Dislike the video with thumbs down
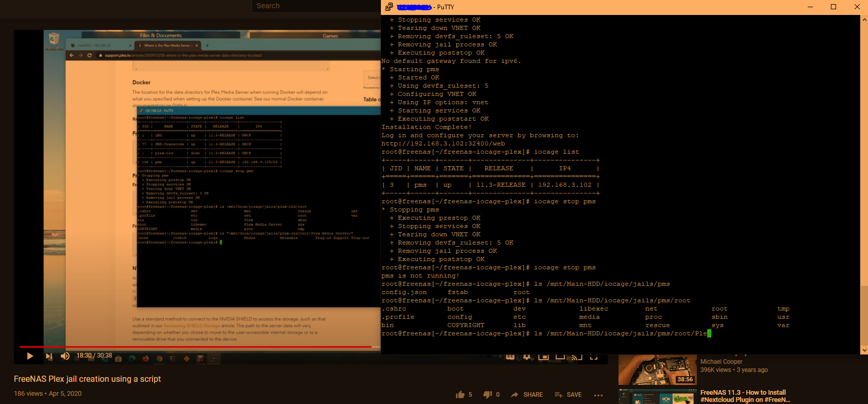Viewport: 868px width, 404px height. click(488, 395)
